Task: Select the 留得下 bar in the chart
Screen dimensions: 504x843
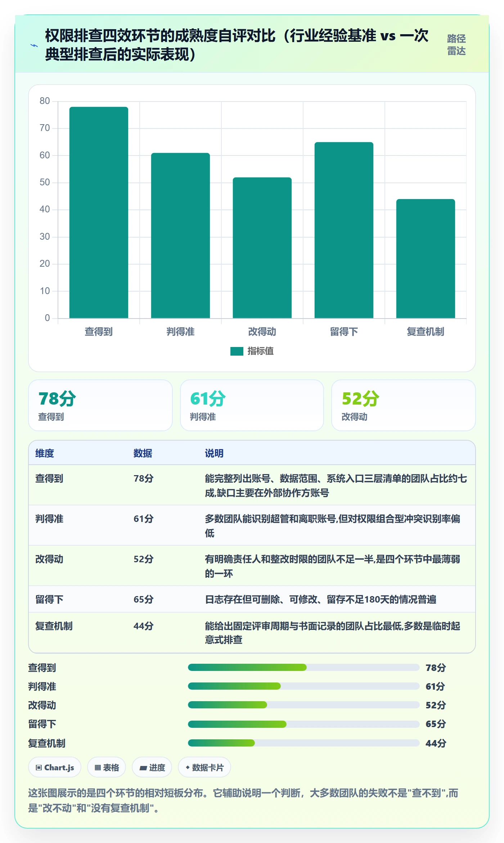Action: tap(344, 230)
